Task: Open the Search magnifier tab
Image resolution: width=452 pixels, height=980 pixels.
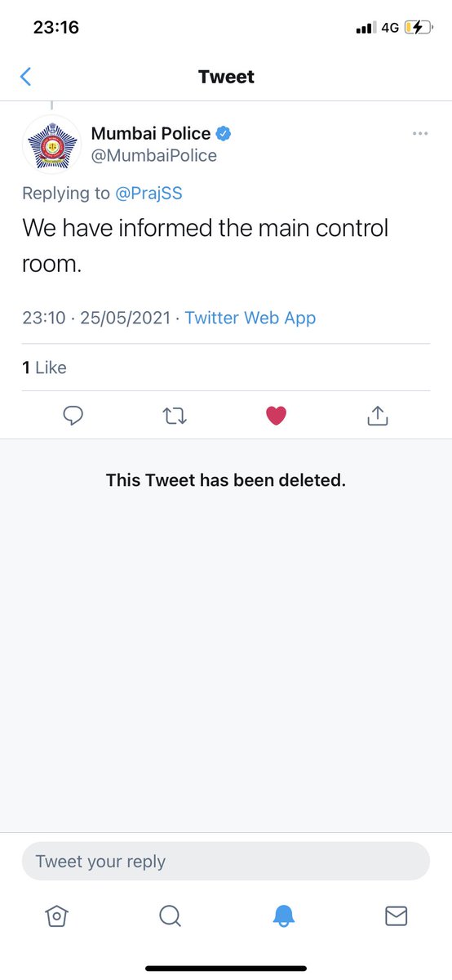Action: point(170,916)
